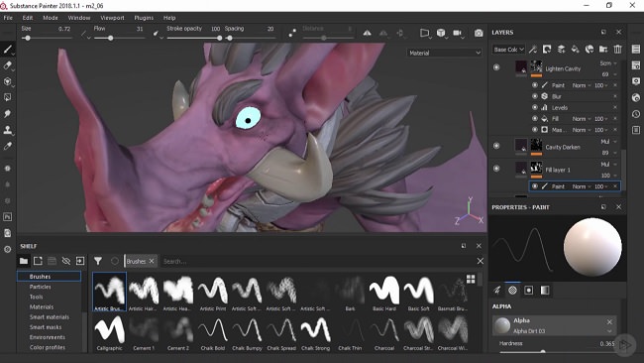Select the Clone stamp tool
The width and height of the screenshot is (644, 363).
pyautogui.click(x=7, y=130)
